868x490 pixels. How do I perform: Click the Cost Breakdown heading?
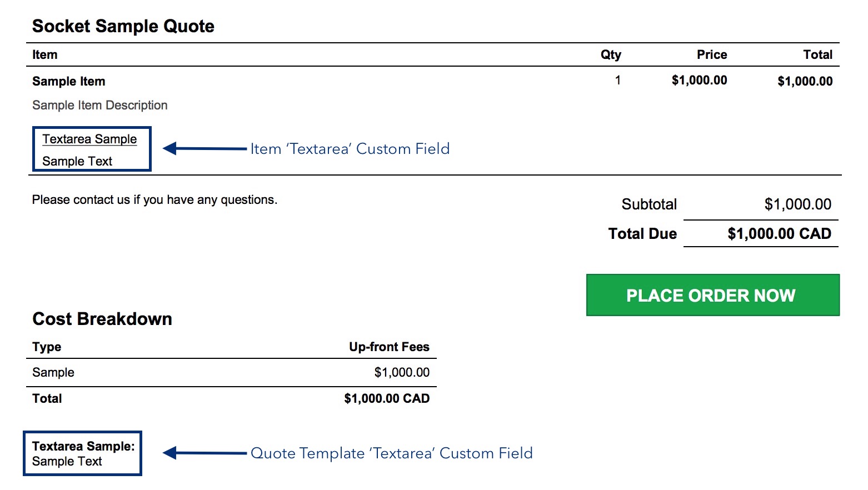(102, 319)
